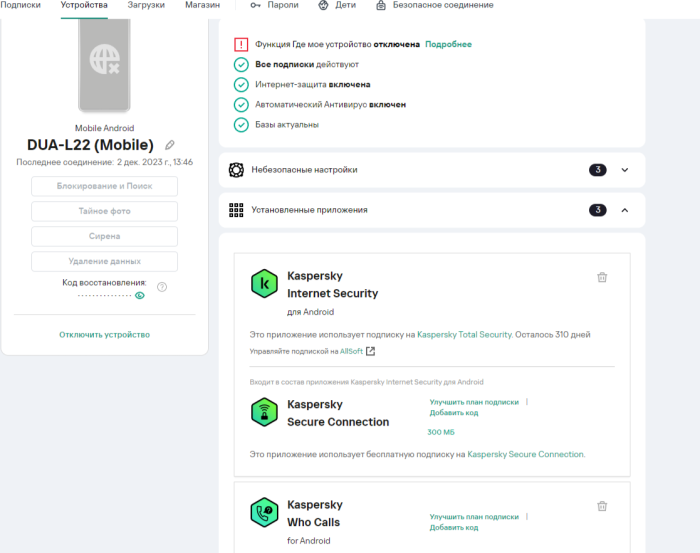This screenshot has height=553, width=700.
Task: Click the pencil icon to rename DUA-L22
Action: (170, 145)
